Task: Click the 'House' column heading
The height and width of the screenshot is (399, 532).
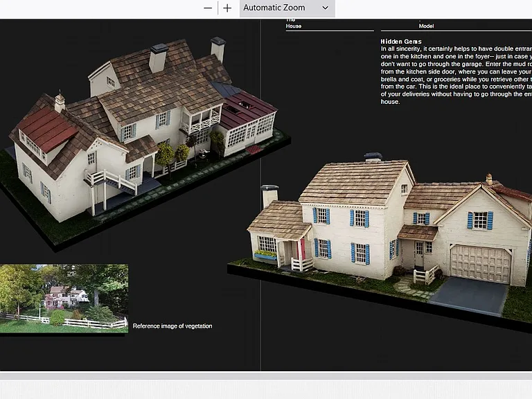Action: pos(294,26)
